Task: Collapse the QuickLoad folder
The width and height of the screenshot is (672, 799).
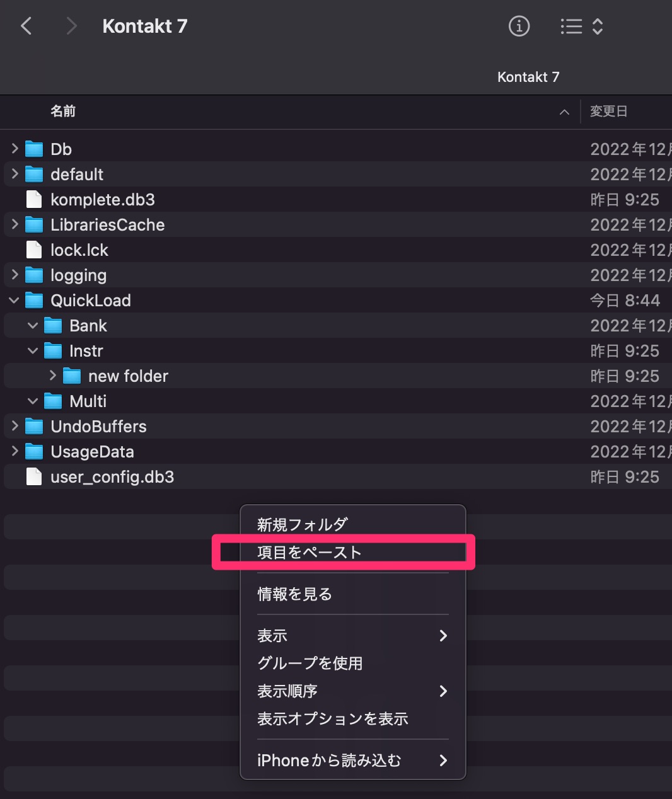Action: click(x=14, y=301)
